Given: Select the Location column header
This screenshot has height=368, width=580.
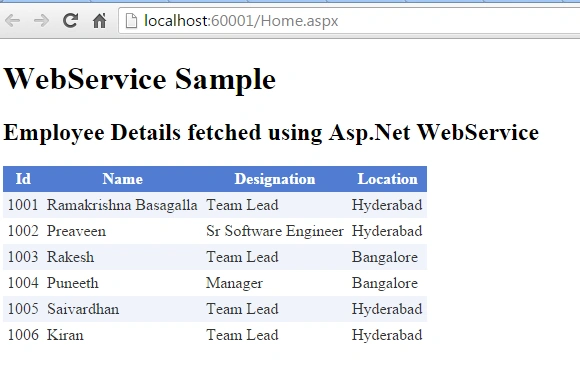Looking at the screenshot, I should [x=387, y=179].
